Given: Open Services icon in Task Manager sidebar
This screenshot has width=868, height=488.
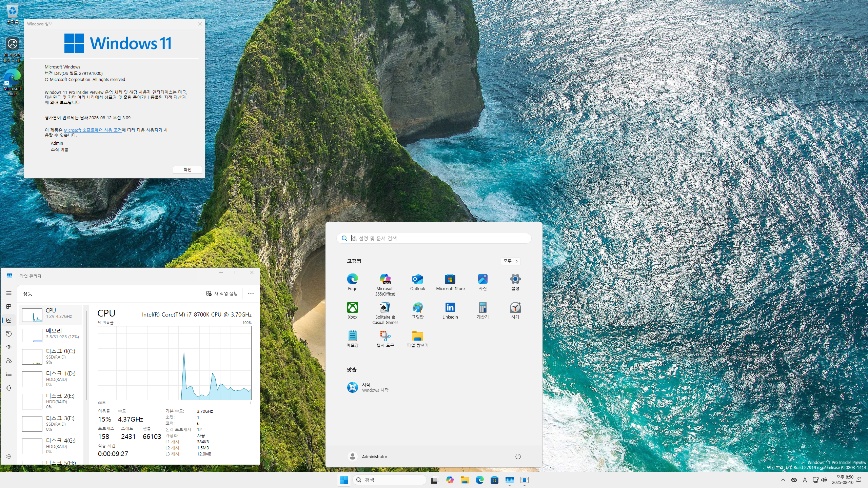Looking at the screenshot, I should [x=9, y=388].
